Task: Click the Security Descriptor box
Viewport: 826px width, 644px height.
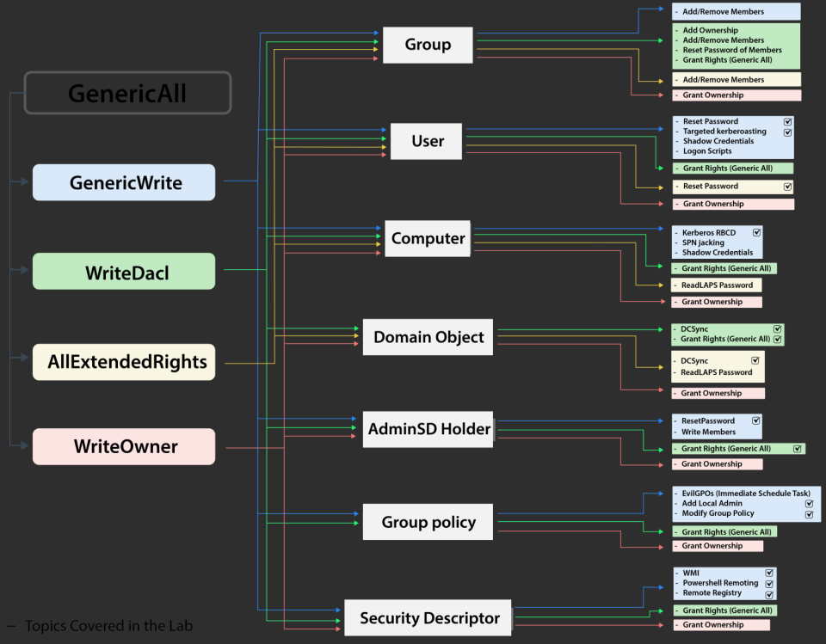Action: (x=428, y=618)
